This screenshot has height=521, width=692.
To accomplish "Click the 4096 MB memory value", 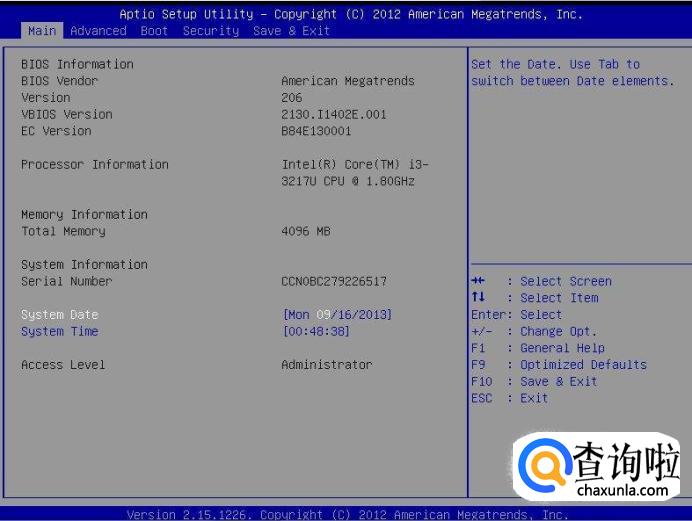I will (x=306, y=231).
